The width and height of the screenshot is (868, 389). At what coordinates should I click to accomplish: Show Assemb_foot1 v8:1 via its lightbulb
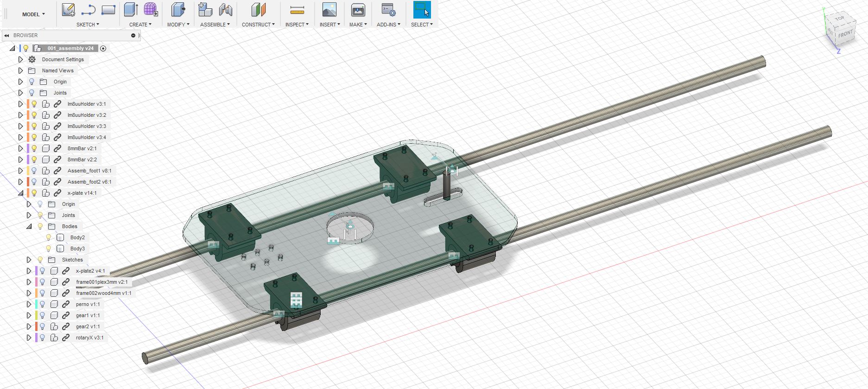[34, 171]
